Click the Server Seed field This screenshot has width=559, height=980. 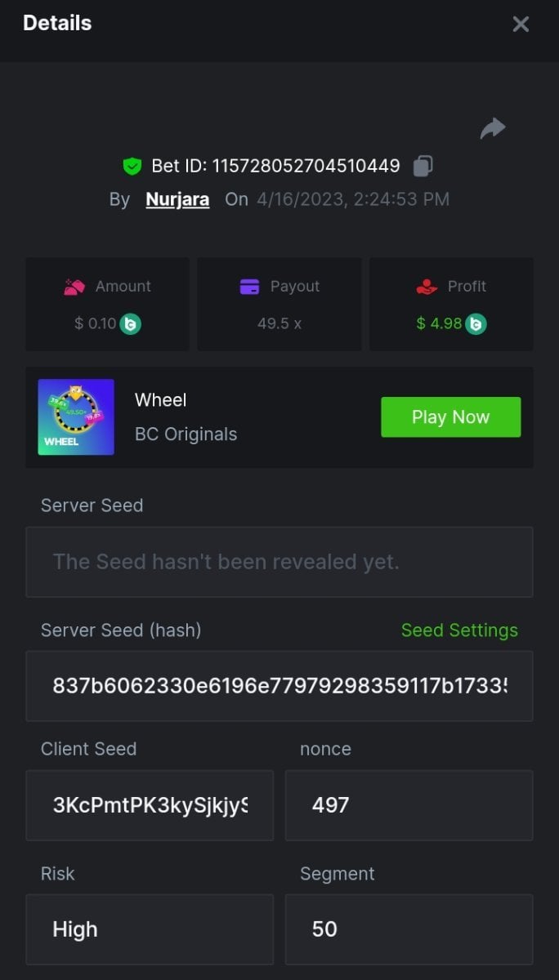click(279, 562)
